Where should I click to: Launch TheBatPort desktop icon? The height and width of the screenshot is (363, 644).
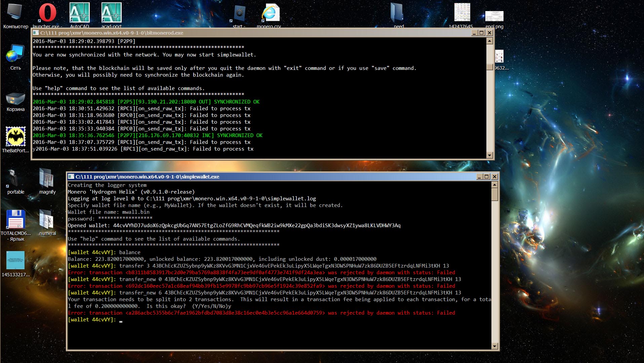tap(15, 140)
